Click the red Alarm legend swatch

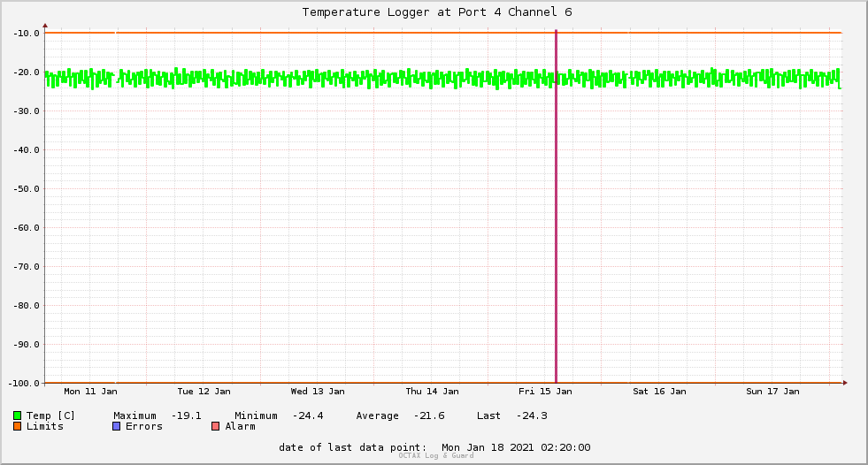[x=215, y=426]
